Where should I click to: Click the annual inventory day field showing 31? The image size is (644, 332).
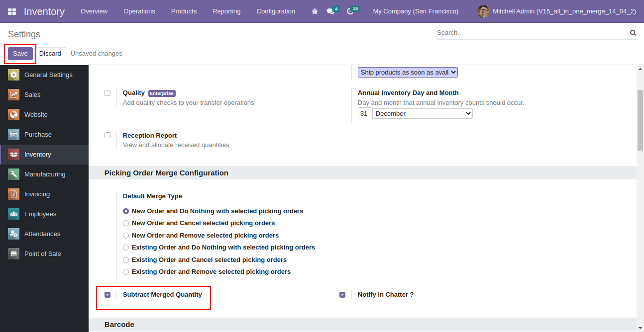pyautogui.click(x=365, y=114)
